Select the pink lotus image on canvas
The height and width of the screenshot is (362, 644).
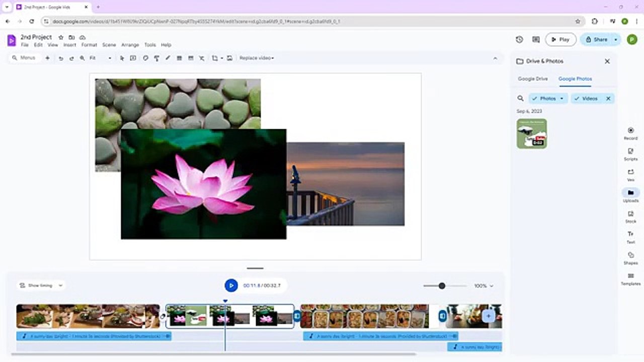(x=203, y=184)
